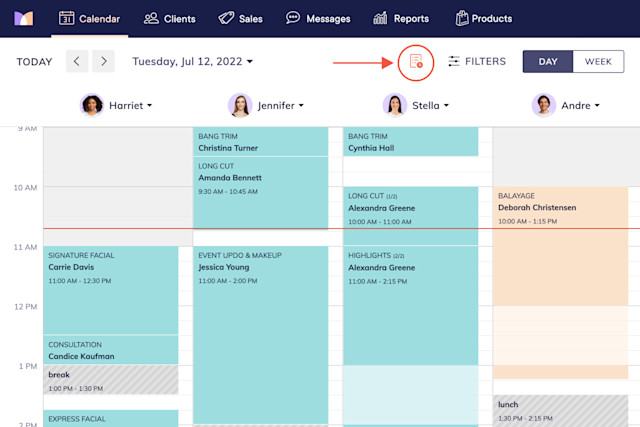The width and height of the screenshot is (640, 427).
Task: Select Andre's lunch block at 1:30 PM
Action: 560,411
